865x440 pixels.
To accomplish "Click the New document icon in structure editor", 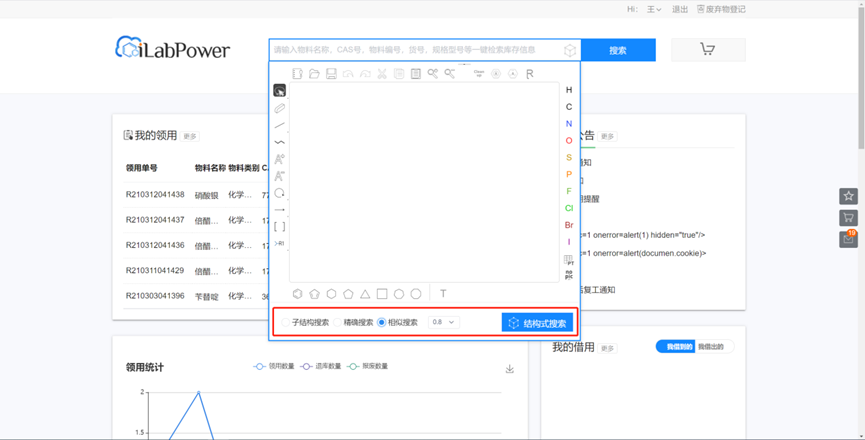I will (297, 74).
